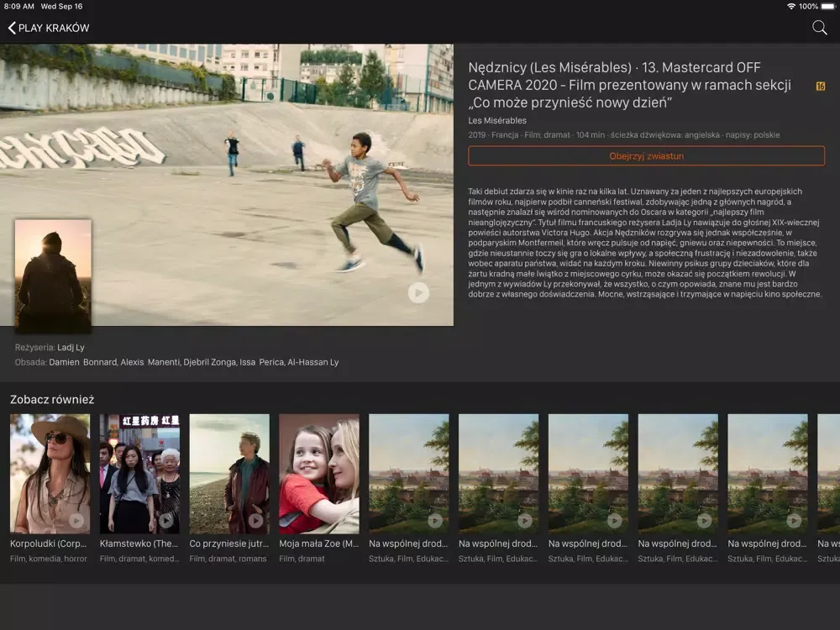Open the Moja mała Zoe poster

point(318,474)
